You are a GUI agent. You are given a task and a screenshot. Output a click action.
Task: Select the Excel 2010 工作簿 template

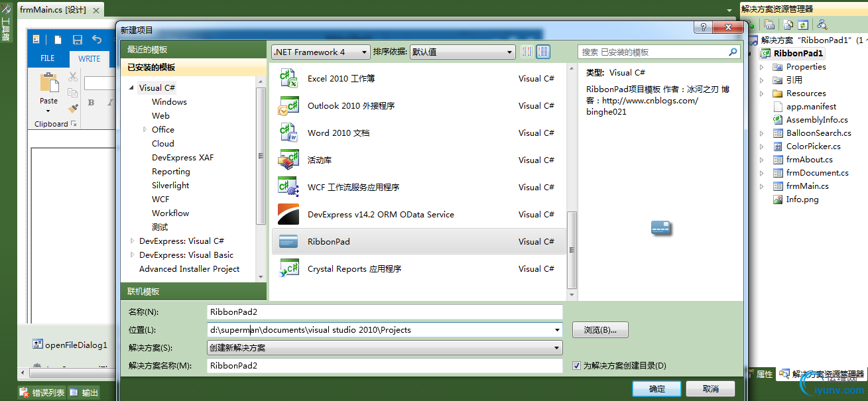(x=418, y=78)
